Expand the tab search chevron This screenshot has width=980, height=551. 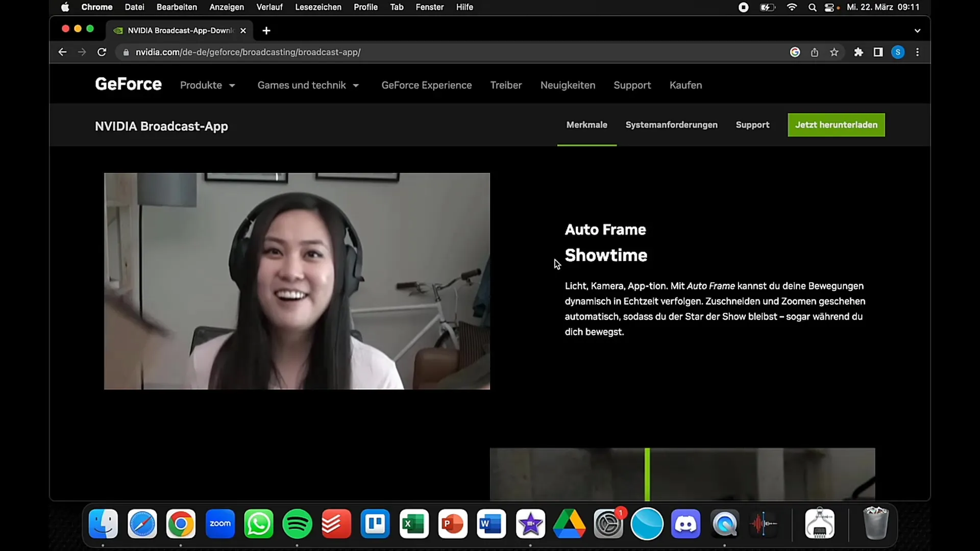pyautogui.click(x=917, y=31)
